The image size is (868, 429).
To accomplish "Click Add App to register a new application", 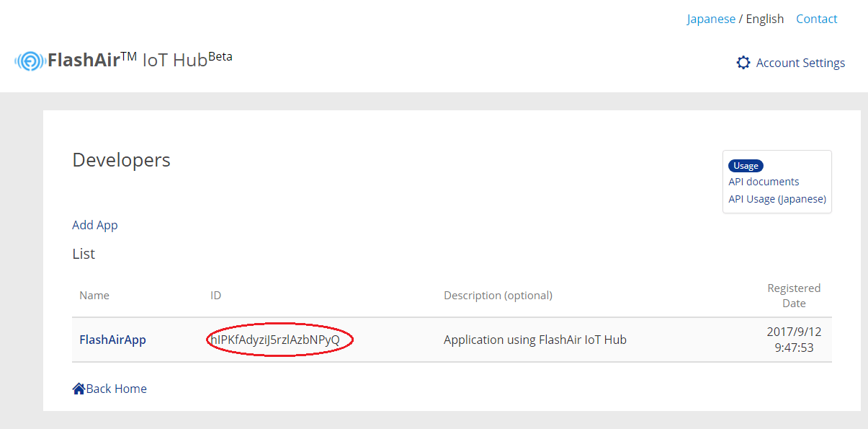I will pos(94,225).
